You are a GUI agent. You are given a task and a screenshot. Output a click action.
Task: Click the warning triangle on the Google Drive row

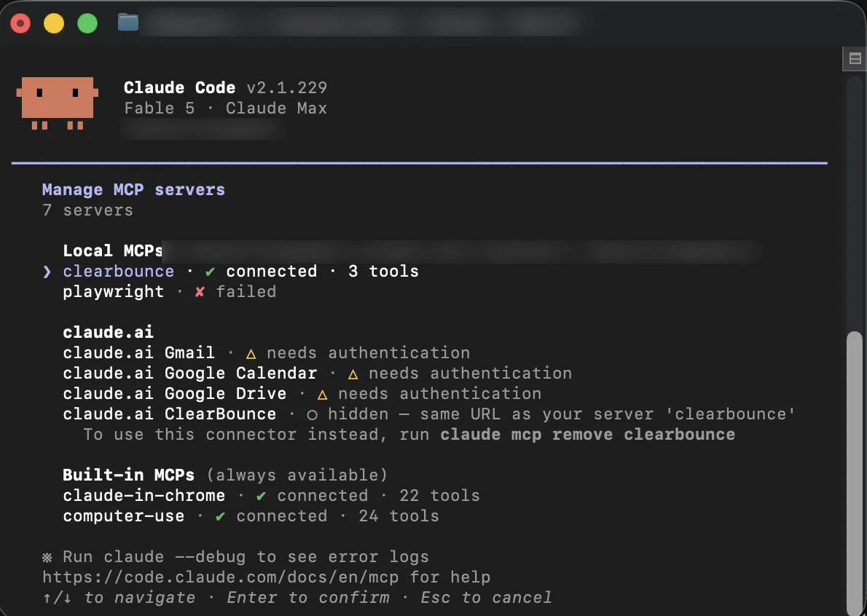click(322, 395)
